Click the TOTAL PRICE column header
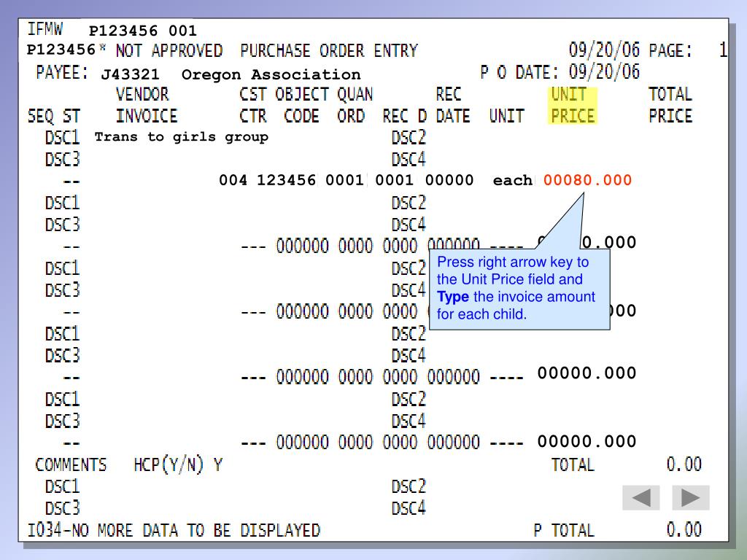The width and height of the screenshot is (747, 560). pos(670,105)
